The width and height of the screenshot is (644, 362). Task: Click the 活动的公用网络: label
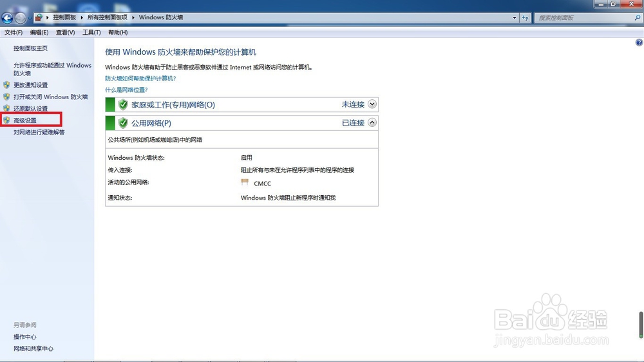[129, 182]
